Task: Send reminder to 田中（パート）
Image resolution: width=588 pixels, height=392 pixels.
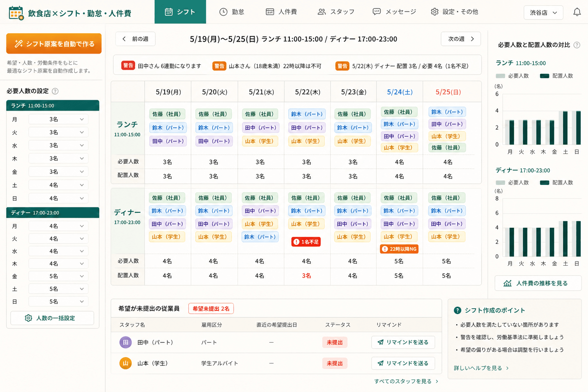Action: [403, 342]
